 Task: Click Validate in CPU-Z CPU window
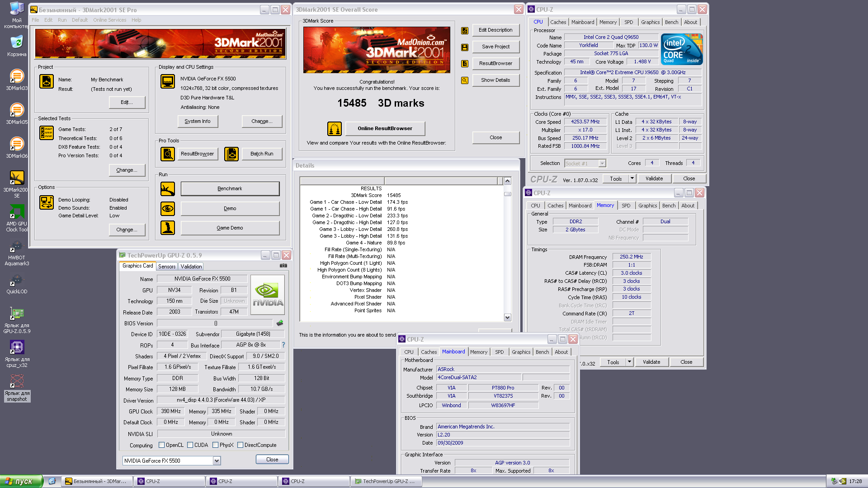tap(654, 178)
